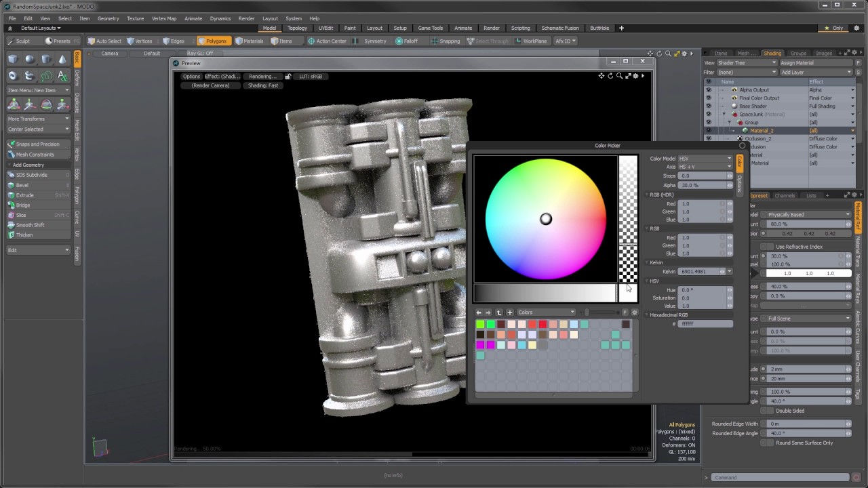The width and height of the screenshot is (868, 488).
Task: Activate the move transform tool icon
Action: click(x=29, y=104)
